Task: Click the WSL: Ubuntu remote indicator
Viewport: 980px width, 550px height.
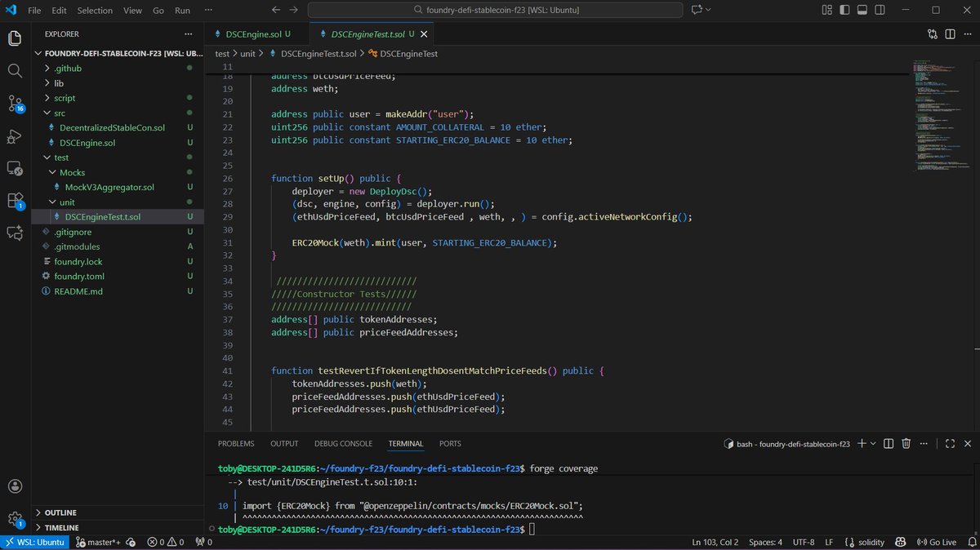Action: pyautogui.click(x=35, y=542)
